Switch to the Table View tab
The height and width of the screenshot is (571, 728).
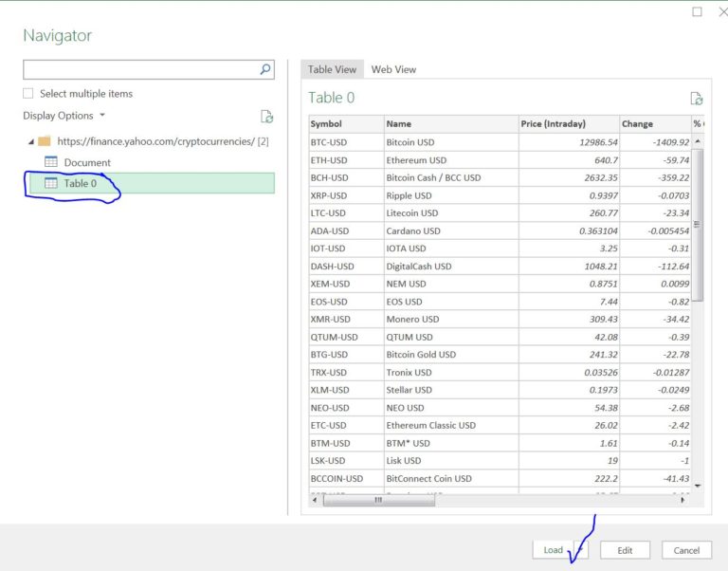[332, 69]
